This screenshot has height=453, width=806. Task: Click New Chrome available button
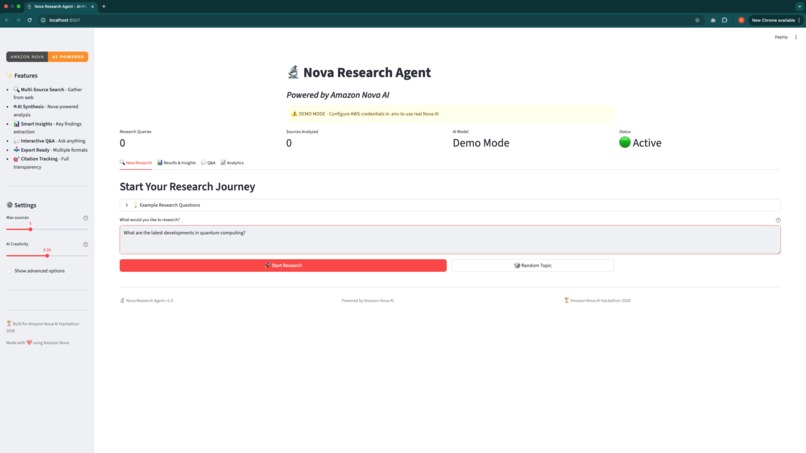coord(773,20)
